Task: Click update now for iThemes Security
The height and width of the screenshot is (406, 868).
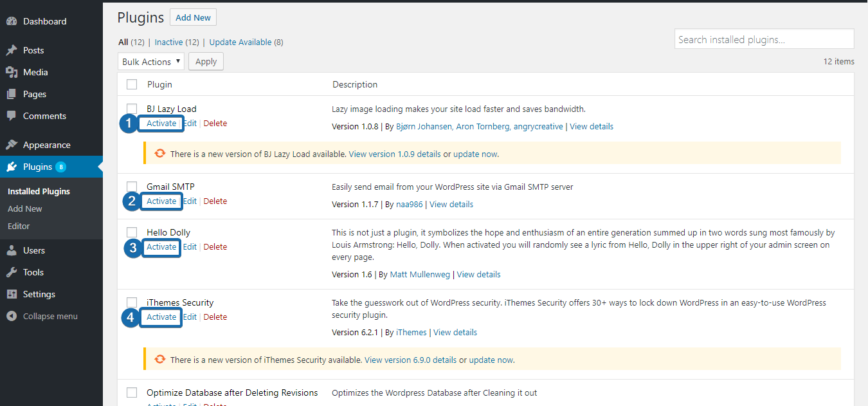Action: tap(491, 360)
